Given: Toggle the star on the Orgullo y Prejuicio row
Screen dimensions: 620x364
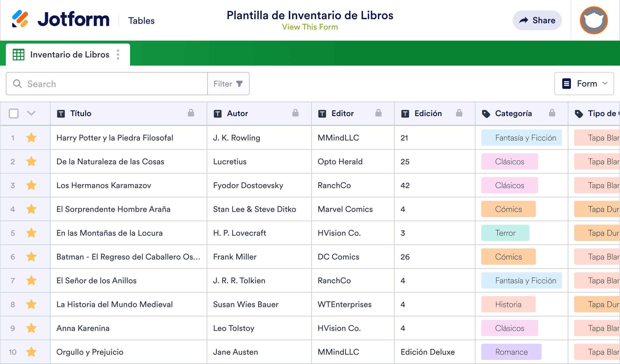Looking at the screenshot, I should point(31,352).
